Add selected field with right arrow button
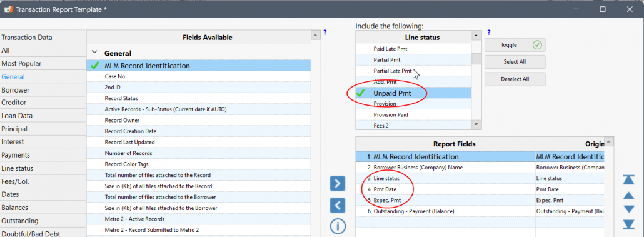Screen dimensions: 644x237 click(x=337, y=184)
